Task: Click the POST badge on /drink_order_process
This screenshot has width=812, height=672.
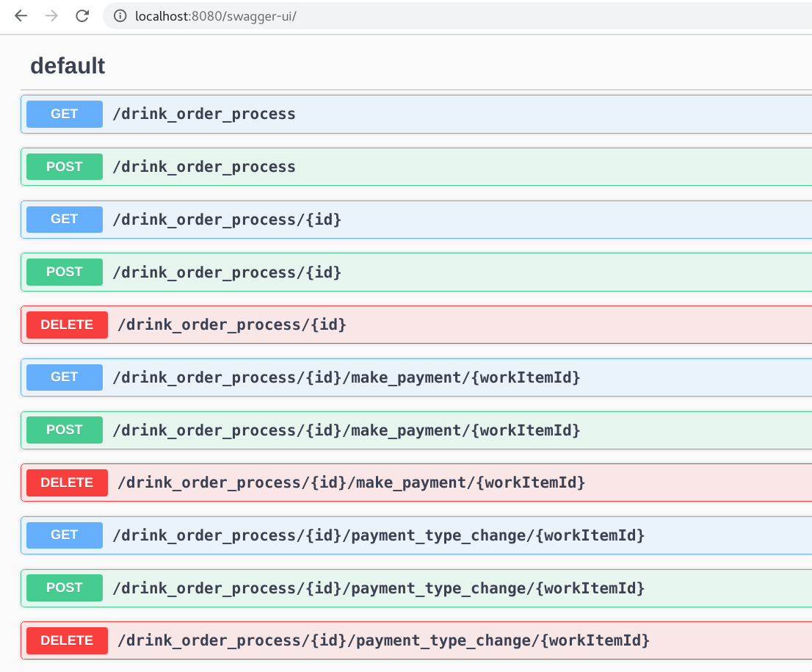Action: (64, 167)
